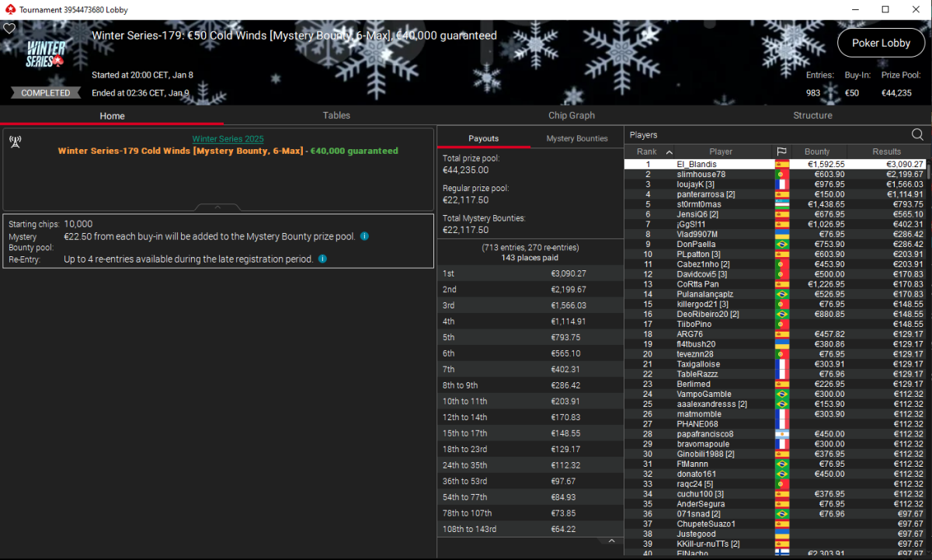Click the Winter Series logo
This screenshot has height=560, width=932.
click(x=47, y=54)
